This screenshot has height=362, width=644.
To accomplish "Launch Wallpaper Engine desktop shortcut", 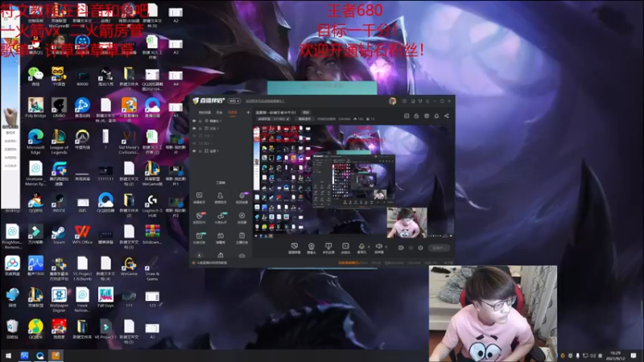I will coord(59,300).
